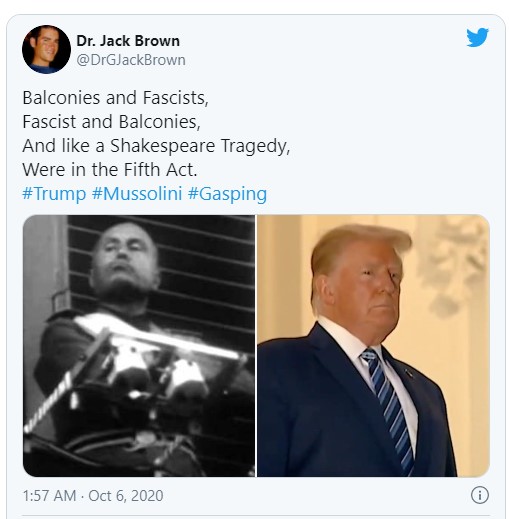Click the #Gasping hashtag
This screenshot has width=509, height=519.
click(227, 194)
